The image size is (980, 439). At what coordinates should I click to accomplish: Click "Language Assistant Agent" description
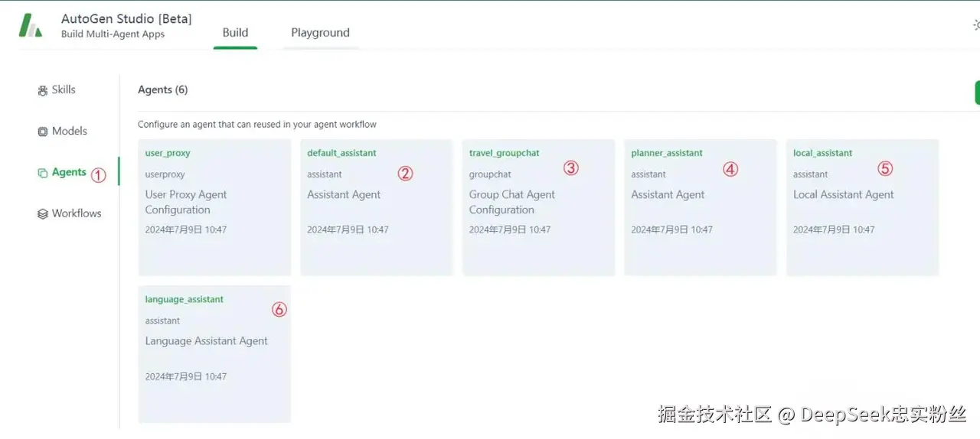click(x=207, y=341)
